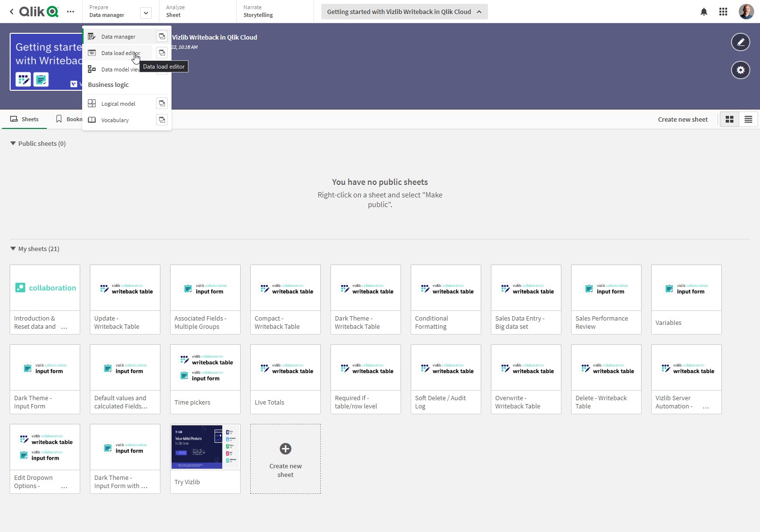Switch to list view of sheets
Viewport: 760px width, 532px height.
(x=748, y=119)
